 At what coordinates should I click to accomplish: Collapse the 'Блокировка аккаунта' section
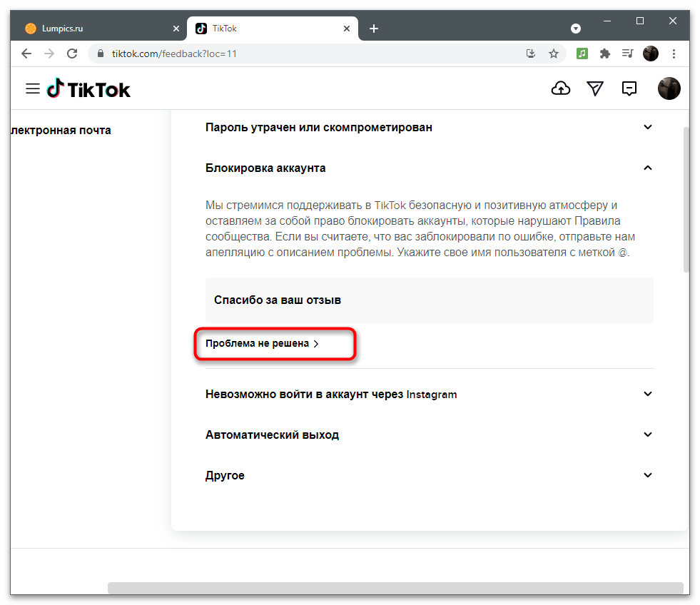(648, 168)
